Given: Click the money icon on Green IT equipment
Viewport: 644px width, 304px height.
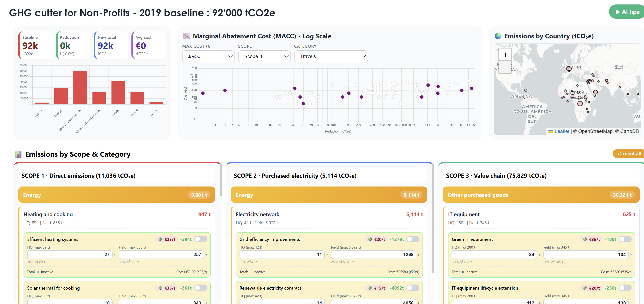Looking at the screenshot, I should 585,239.
